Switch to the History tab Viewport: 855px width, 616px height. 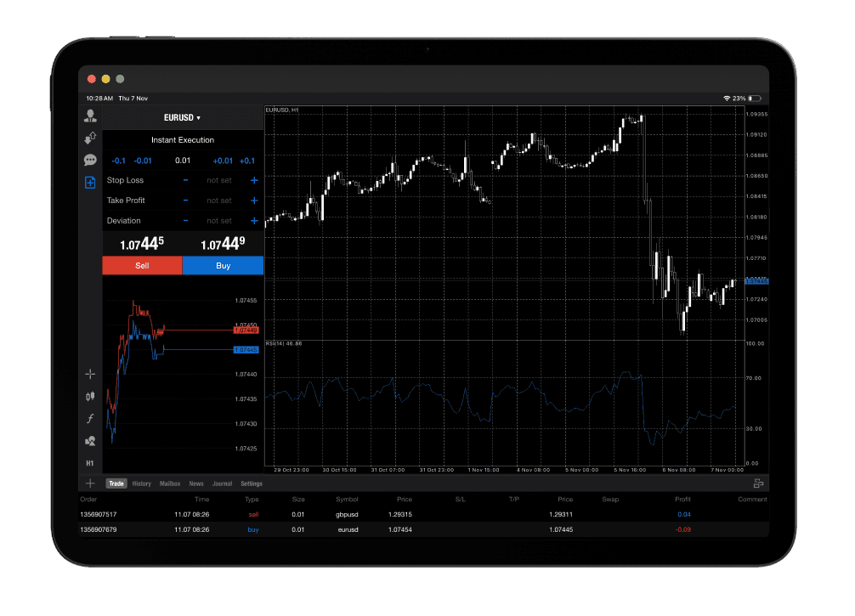tap(141, 483)
